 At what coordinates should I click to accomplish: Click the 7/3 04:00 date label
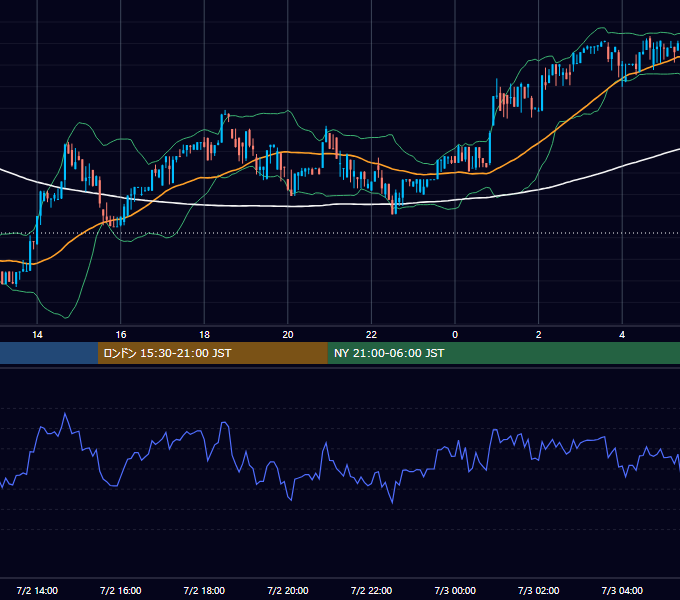tap(622, 590)
